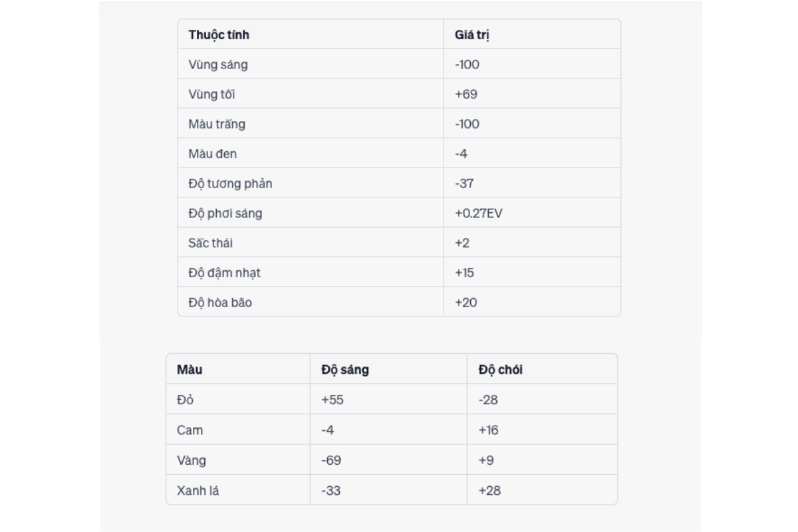Select the "Vàng" color row label
798x532 pixels.
click(192, 460)
